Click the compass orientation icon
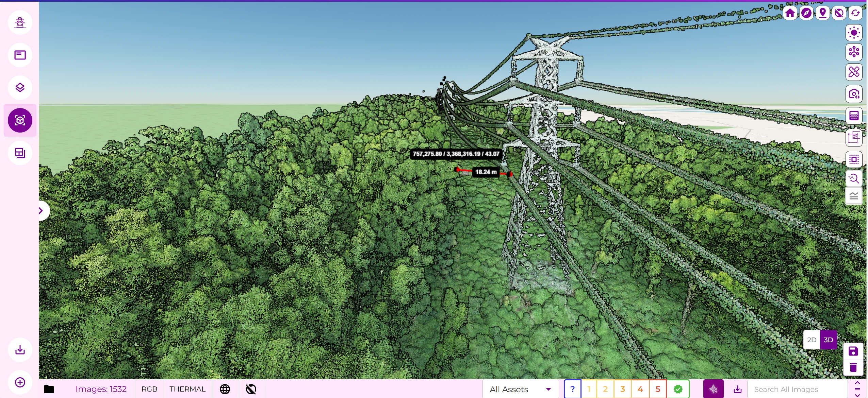This screenshot has height=398, width=868. [806, 13]
